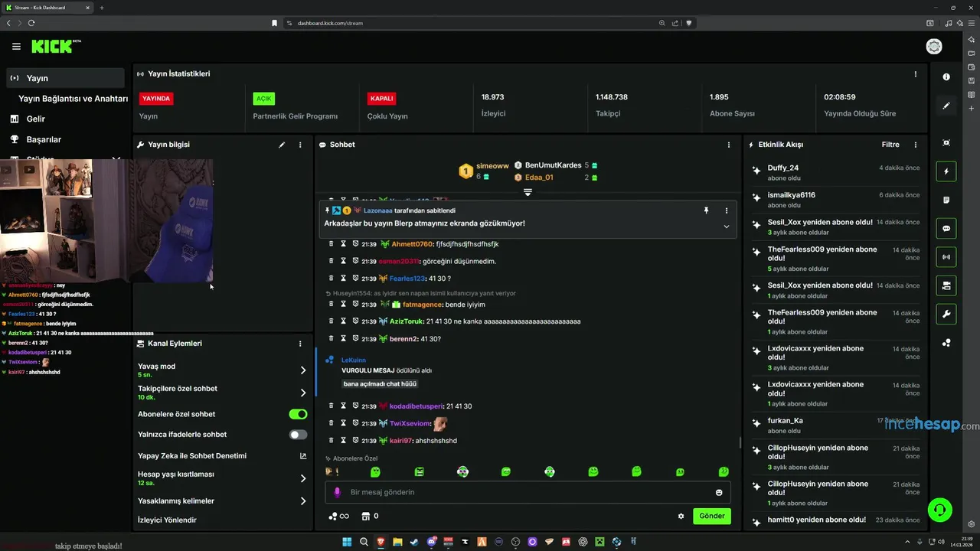Click Gönder to send message

coord(712,516)
